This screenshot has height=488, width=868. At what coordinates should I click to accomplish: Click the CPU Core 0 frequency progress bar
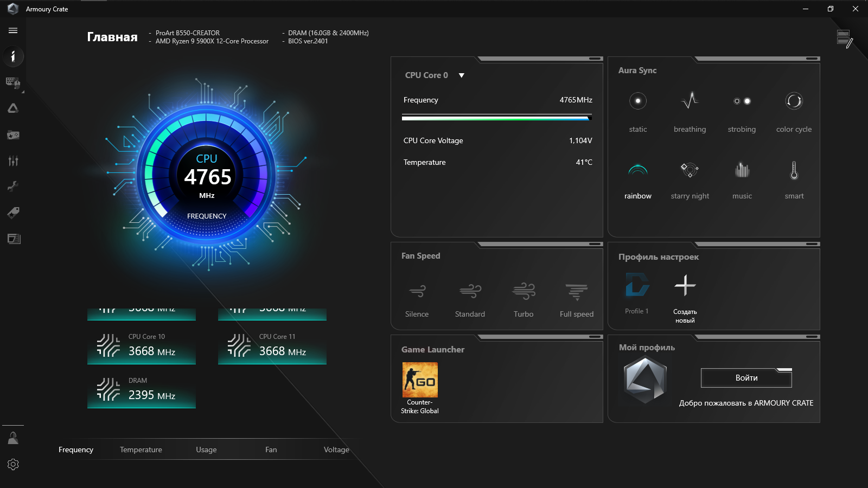point(497,117)
